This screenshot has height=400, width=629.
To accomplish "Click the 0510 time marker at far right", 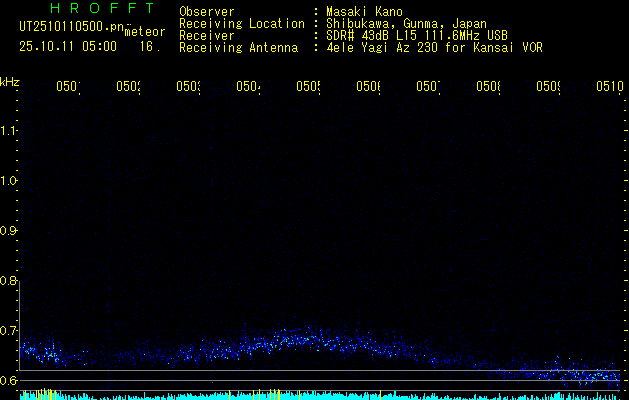I will pyautogui.click(x=608, y=87).
